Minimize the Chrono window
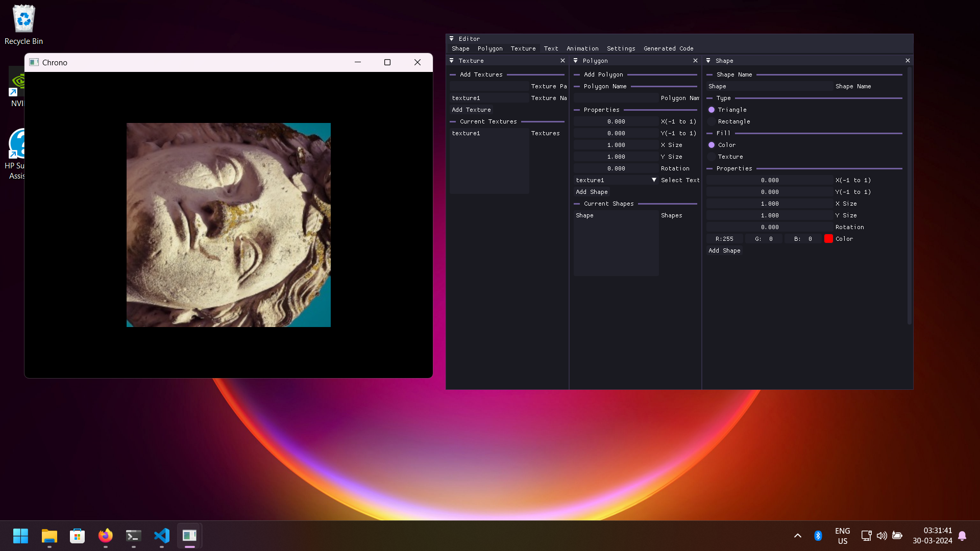The image size is (980, 551). pos(358,62)
